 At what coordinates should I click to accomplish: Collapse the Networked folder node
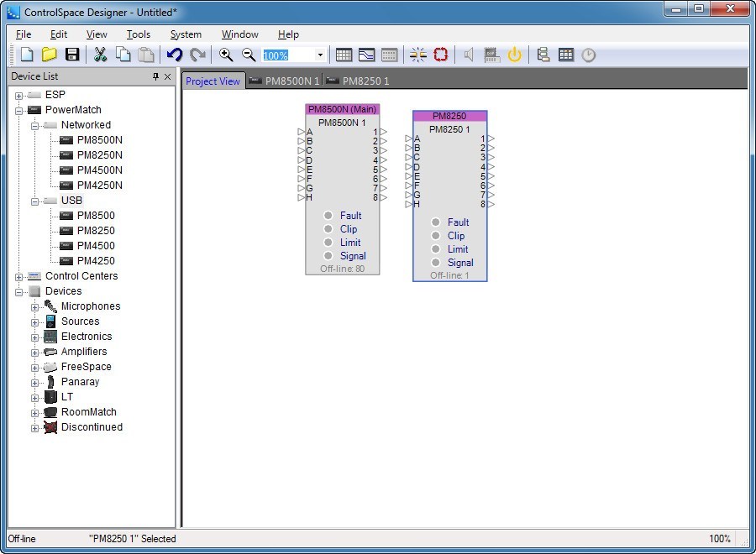click(34, 126)
